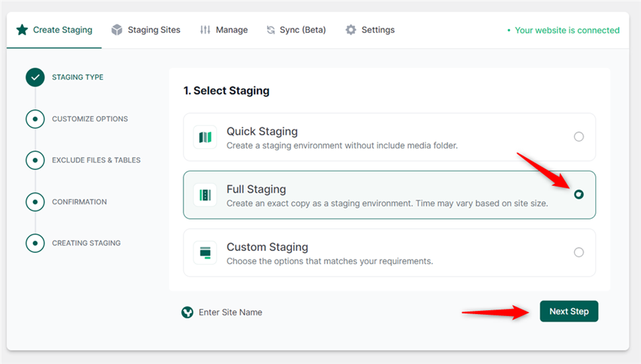Open the Manage tab
Image resolution: width=641 pixels, height=364 pixels.
(224, 30)
